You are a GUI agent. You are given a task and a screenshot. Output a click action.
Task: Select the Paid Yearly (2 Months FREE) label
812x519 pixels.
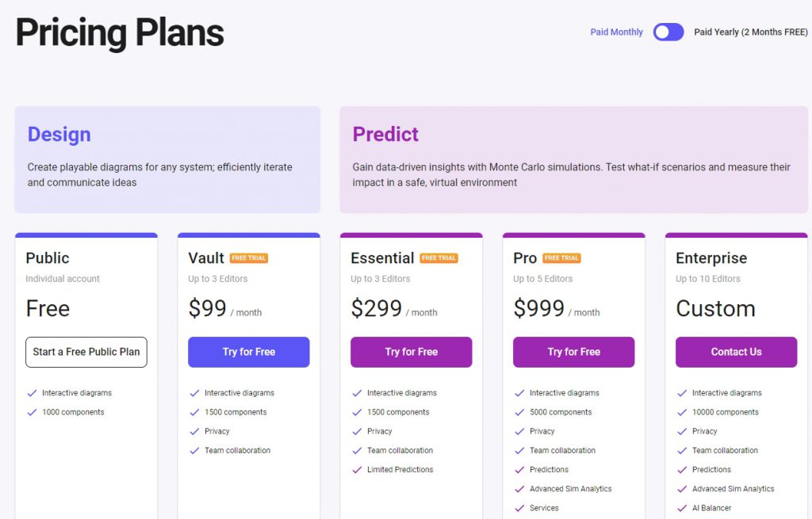(750, 32)
